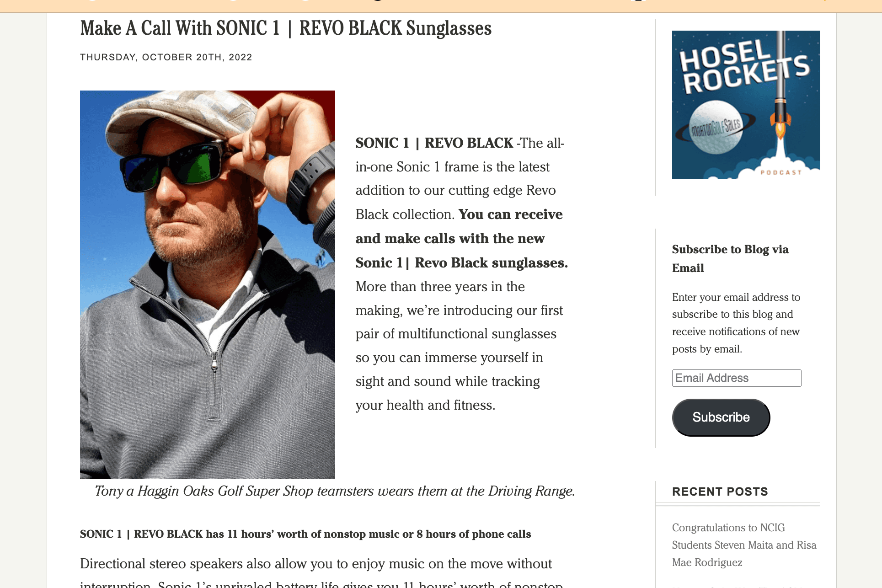Click the RECENT POSTS heading
Image resolution: width=882 pixels, height=588 pixels.
[720, 492]
